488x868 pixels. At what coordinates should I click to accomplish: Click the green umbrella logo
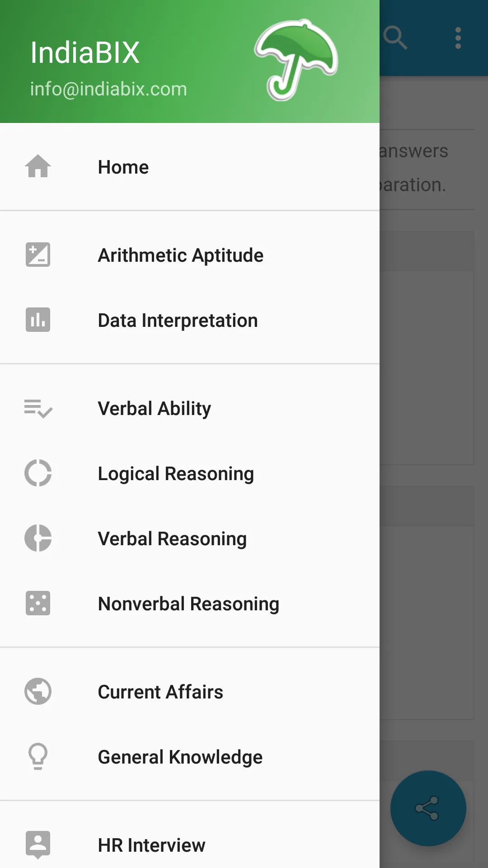296,60
